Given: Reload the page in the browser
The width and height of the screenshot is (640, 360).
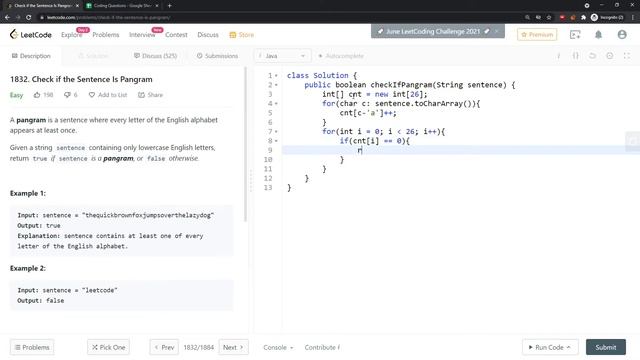Looking at the screenshot, I should click(29, 17).
